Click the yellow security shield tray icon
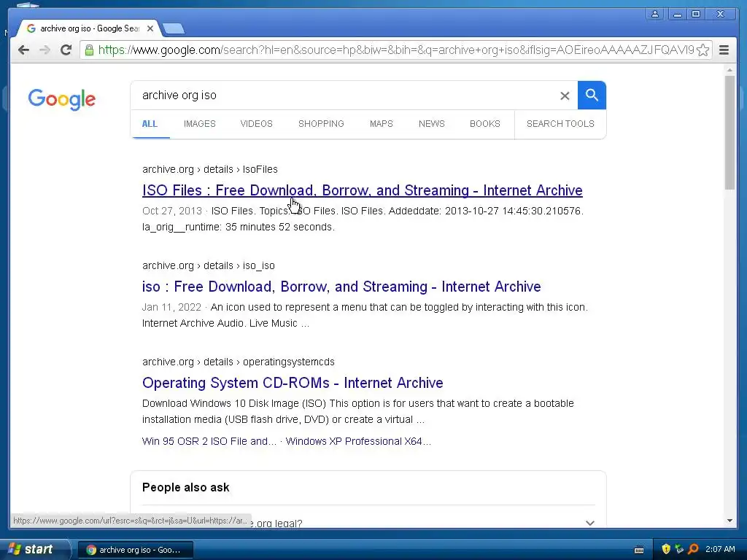The width and height of the screenshot is (747, 560). [x=666, y=549]
